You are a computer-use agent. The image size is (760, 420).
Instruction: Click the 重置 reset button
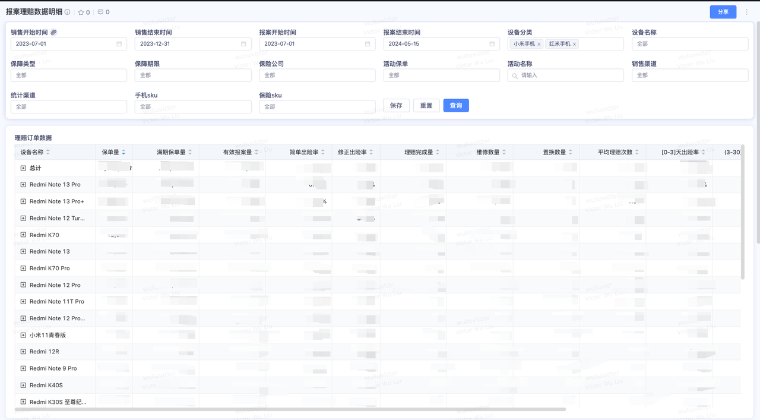426,105
